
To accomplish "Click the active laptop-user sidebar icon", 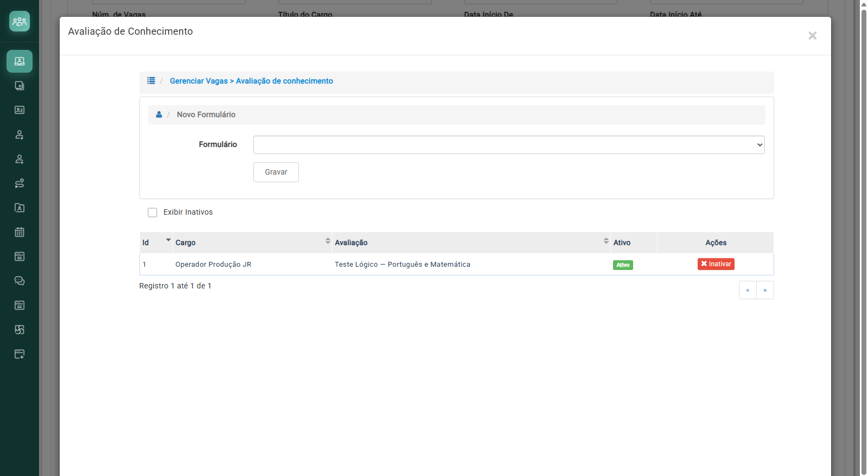I will click(20, 61).
